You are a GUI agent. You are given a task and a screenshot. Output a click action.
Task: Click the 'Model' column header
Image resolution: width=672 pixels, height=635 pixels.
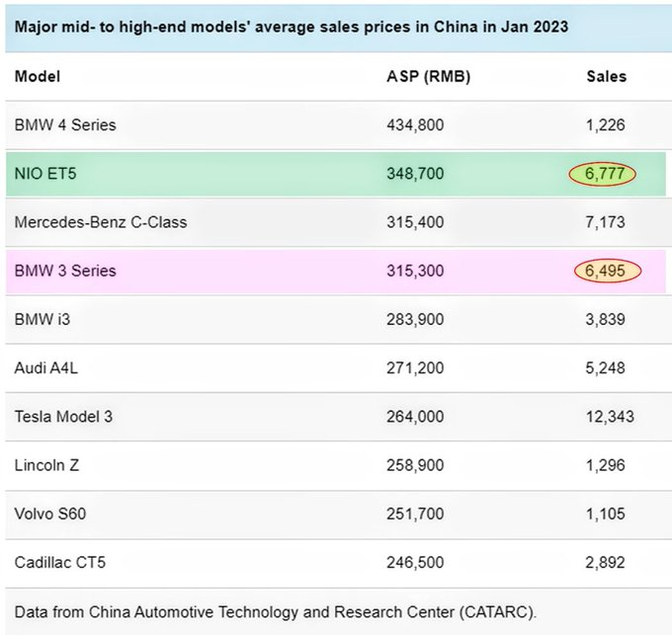(x=38, y=77)
